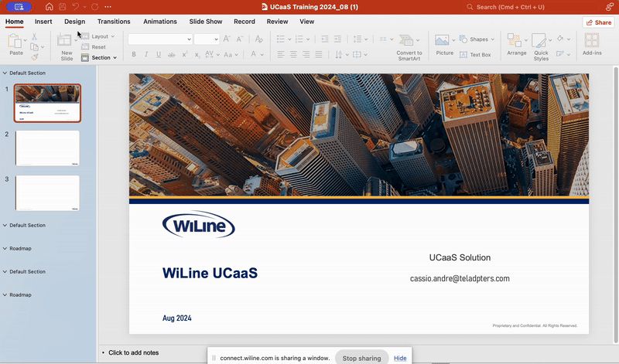Click the Quick Styles icon

tap(539, 41)
